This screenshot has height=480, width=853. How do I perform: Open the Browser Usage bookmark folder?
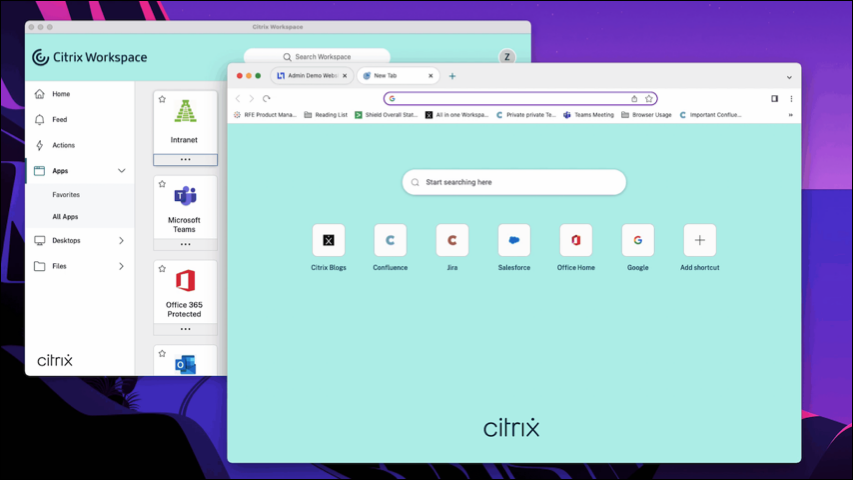(646, 115)
